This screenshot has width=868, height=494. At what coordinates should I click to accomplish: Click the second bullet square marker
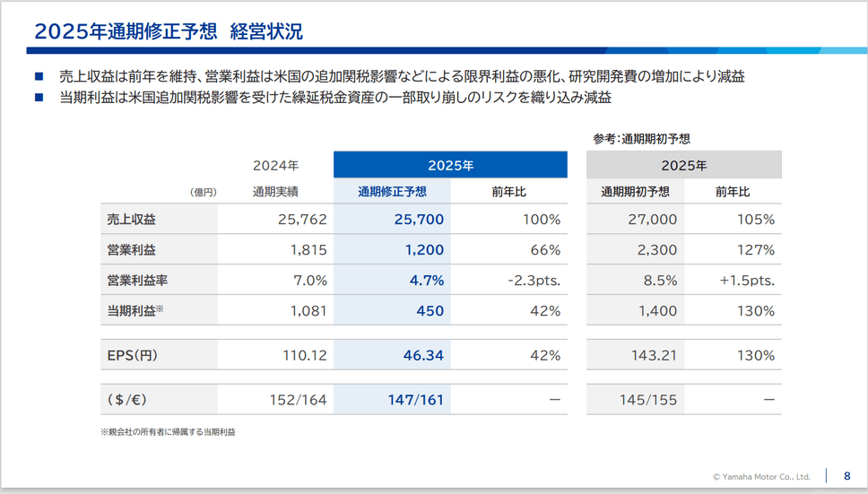tap(39, 98)
